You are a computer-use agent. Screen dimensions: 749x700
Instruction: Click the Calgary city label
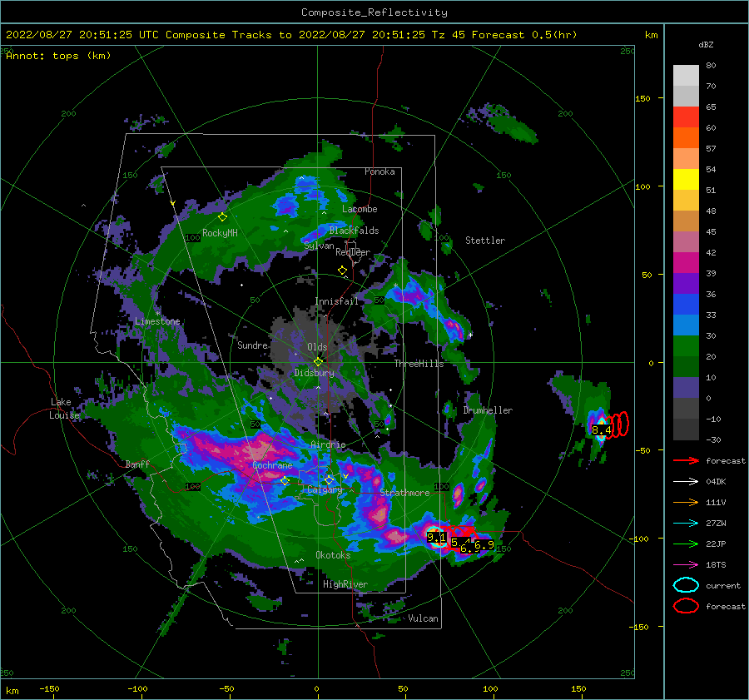(x=325, y=489)
